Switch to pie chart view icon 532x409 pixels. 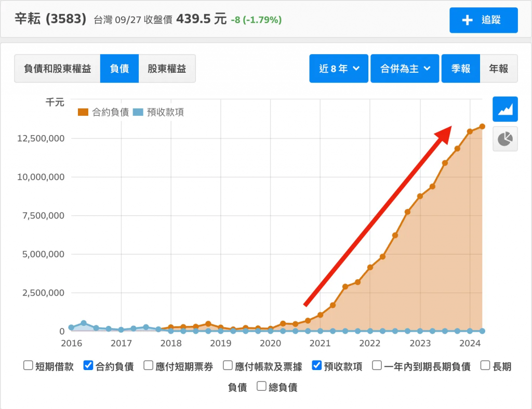click(505, 139)
